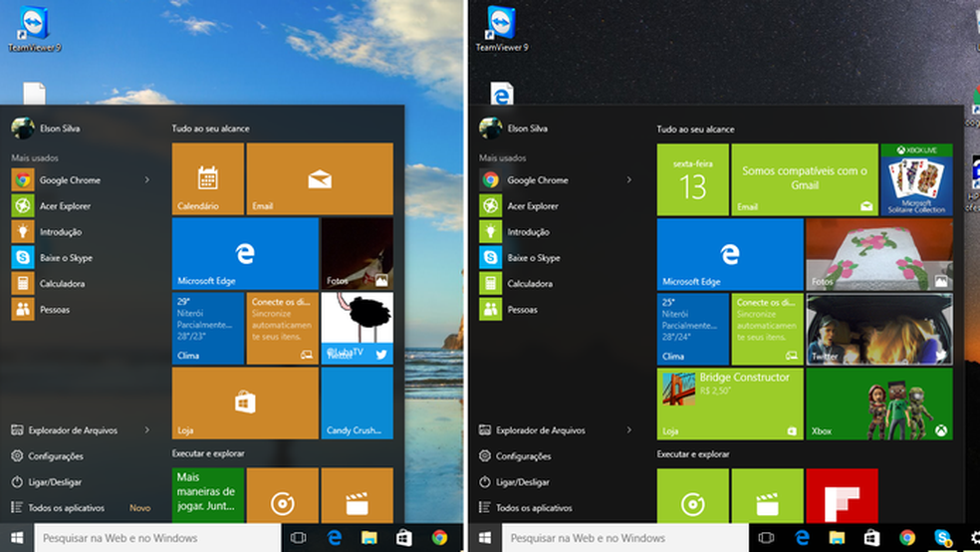Viewport: 980px width, 552px height.
Task: Click Elson Silva account in left menu
Action: [46, 129]
